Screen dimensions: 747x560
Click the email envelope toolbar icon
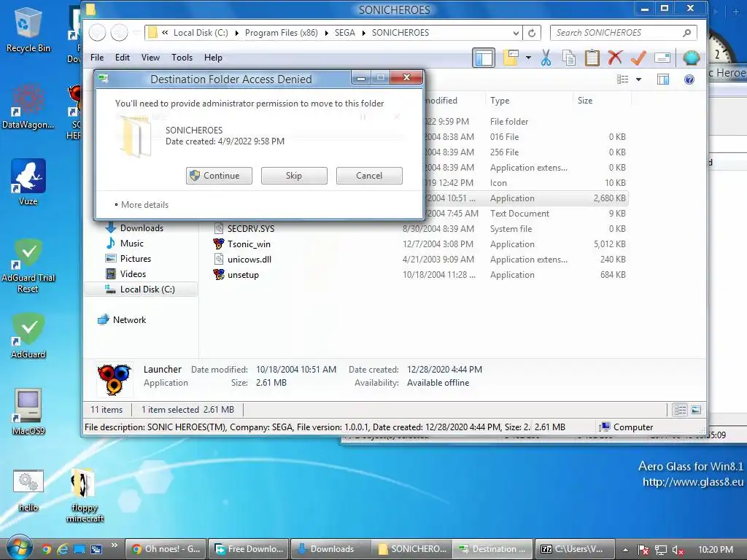tap(662, 58)
